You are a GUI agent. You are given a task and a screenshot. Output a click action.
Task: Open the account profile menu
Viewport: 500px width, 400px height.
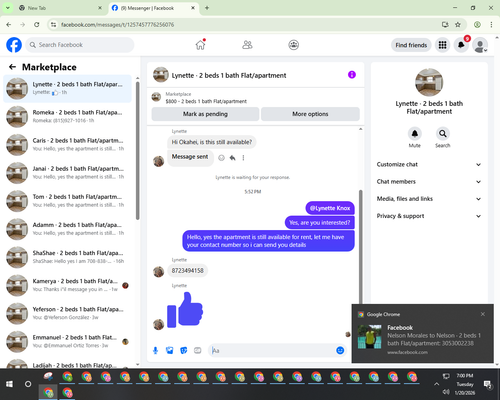480,45
